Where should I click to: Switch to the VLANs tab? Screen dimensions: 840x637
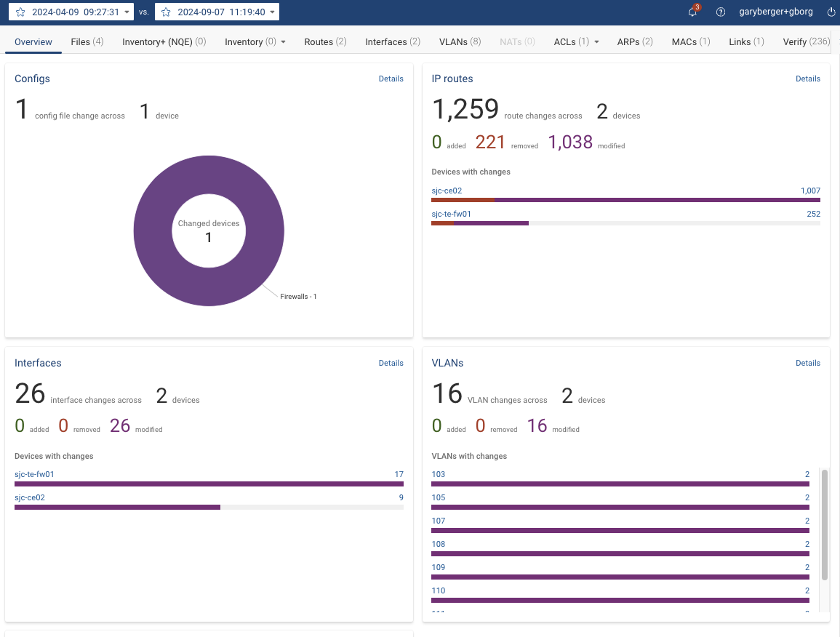coord(460,42)
